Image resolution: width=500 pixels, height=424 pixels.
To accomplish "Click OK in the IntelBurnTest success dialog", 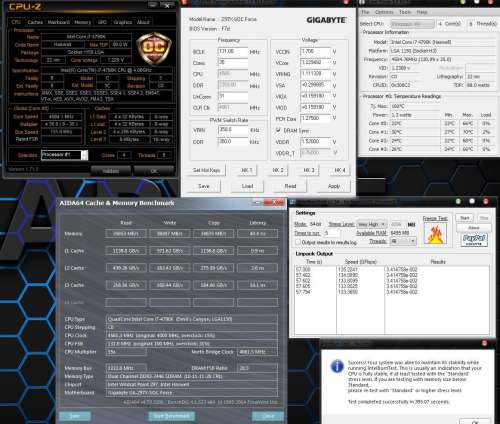I will [x=475, y=421].
